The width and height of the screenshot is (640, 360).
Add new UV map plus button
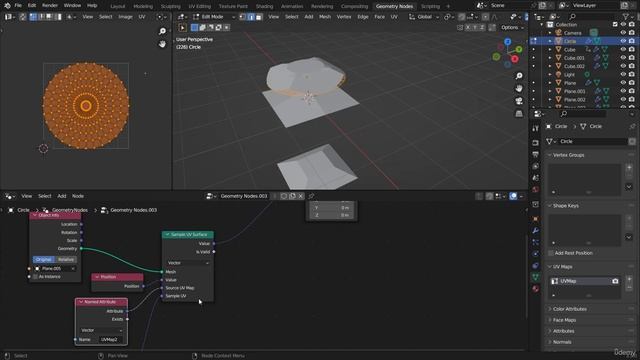pos(629,279)
